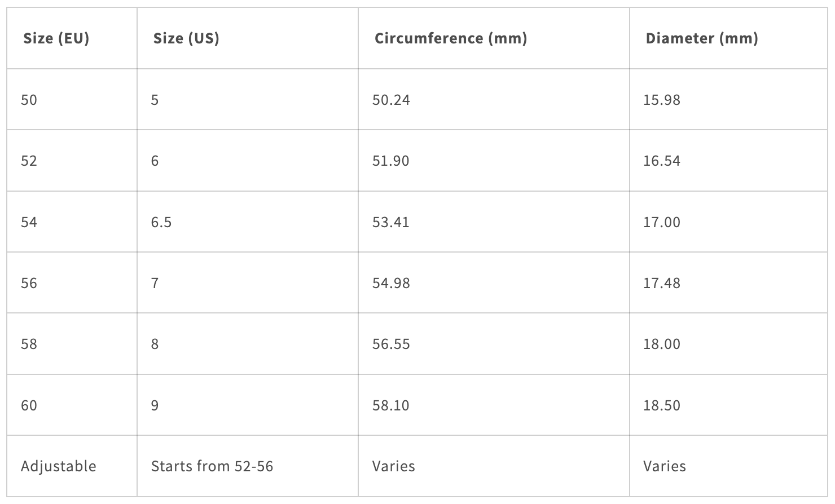Select the US size 6.5 cell

(161, 222)
